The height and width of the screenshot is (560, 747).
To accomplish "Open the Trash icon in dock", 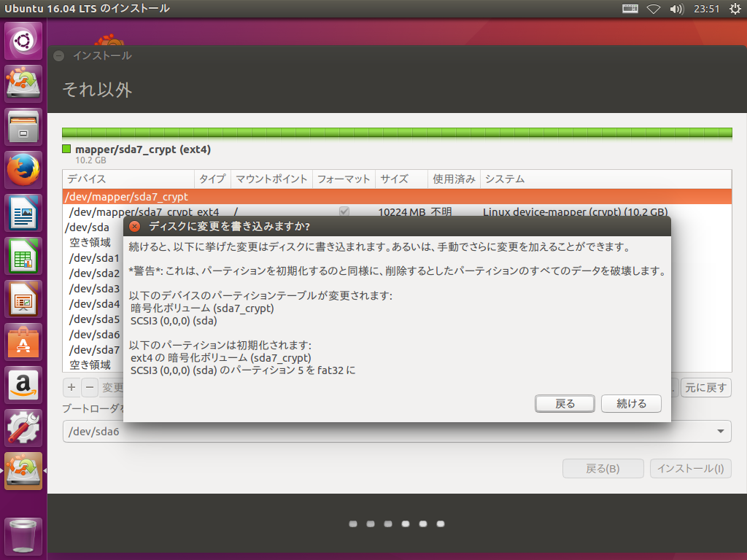I will (23, 536).
